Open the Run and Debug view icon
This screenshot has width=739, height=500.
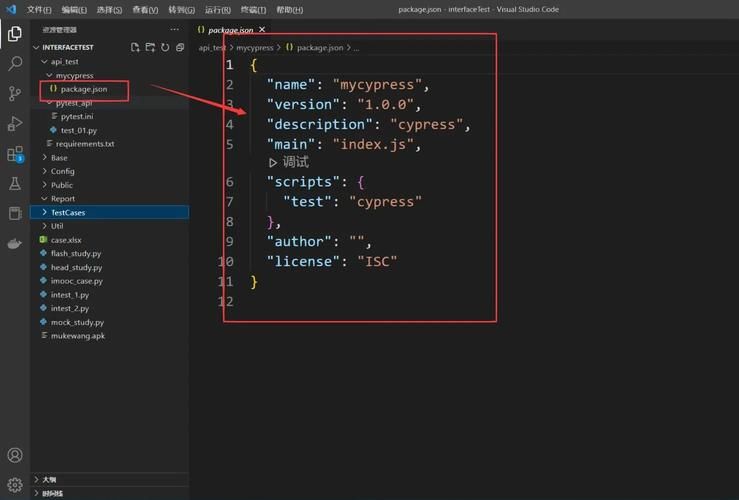tap(15, 123)
